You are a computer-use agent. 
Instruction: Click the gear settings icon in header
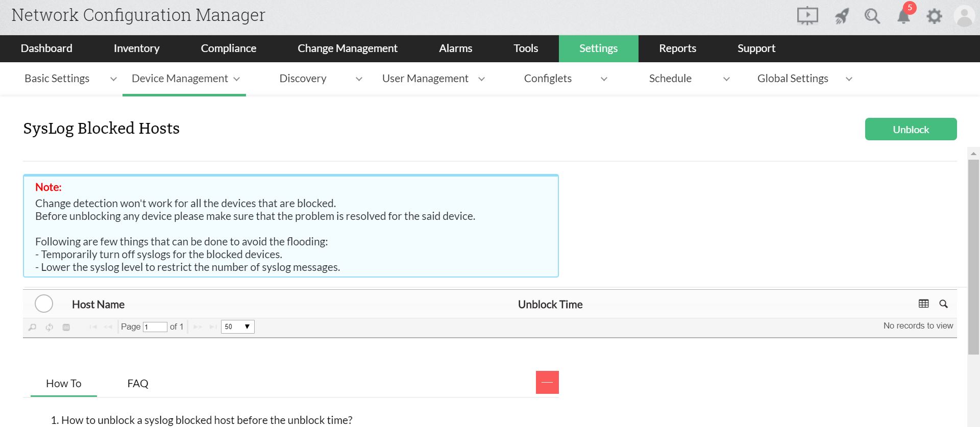[934, 16]
